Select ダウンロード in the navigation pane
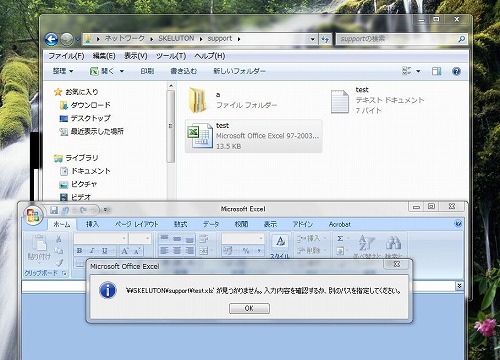 85,105
